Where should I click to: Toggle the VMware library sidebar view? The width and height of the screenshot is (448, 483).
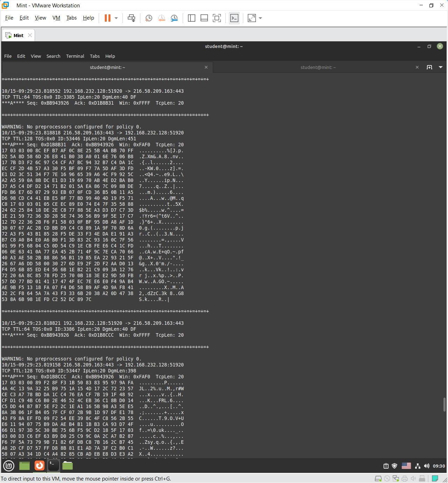click(191, 18)
